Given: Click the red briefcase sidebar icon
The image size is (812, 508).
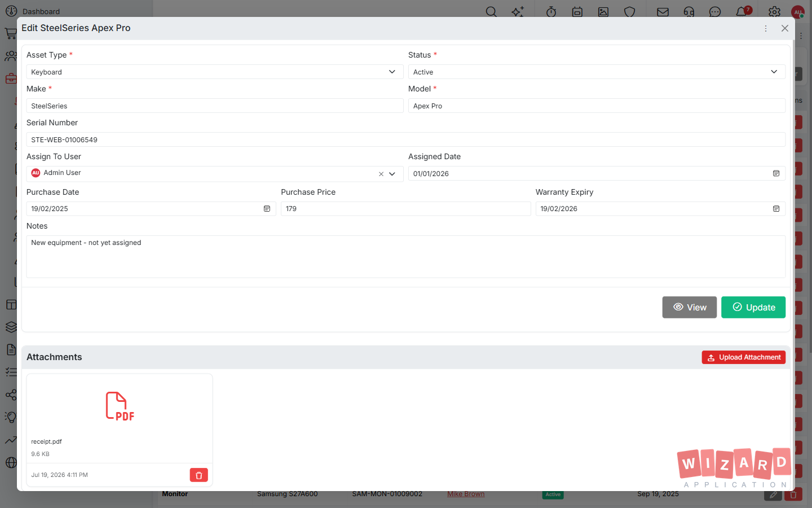Looking at the screenshot, I should 11,78.
